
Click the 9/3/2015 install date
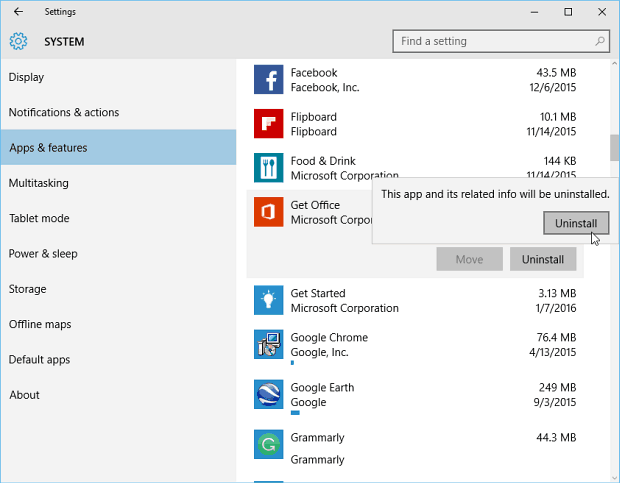click(x=555, y=402)
